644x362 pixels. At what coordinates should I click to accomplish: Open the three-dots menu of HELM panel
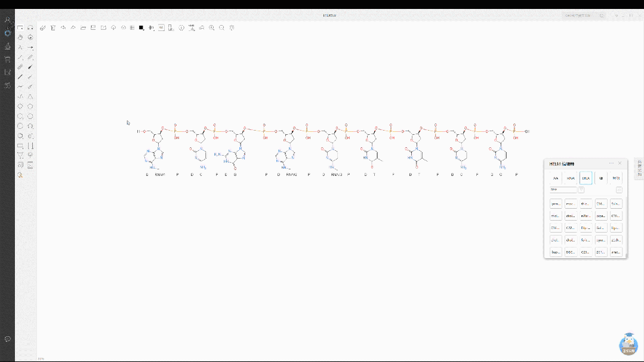(611, 163)
